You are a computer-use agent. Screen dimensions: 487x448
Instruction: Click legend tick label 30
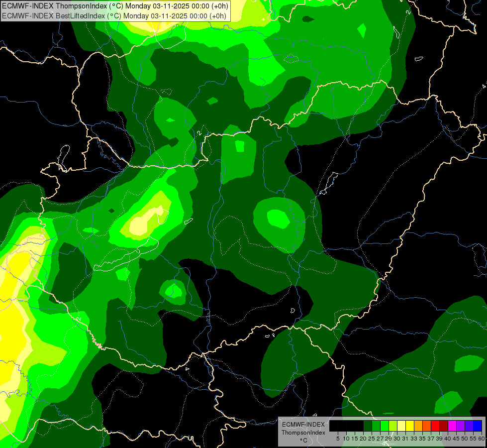397,439
